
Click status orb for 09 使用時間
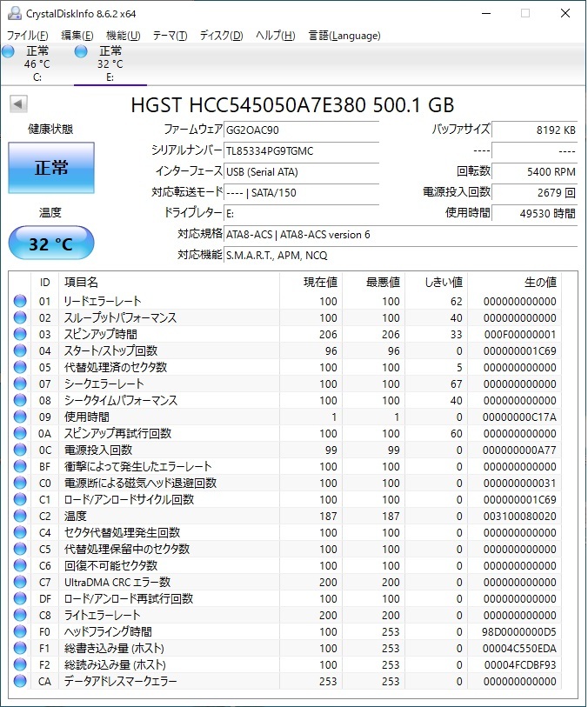20,417
